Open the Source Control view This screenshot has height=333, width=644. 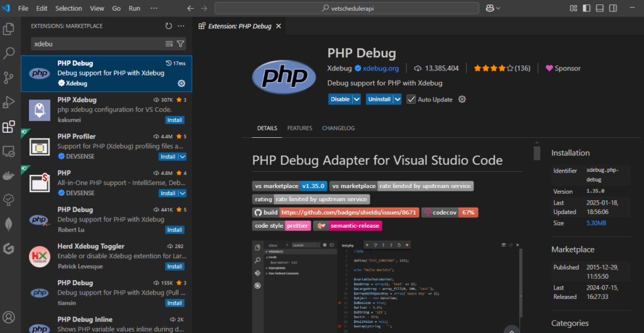pyautogui.click(x=9, y=77)
